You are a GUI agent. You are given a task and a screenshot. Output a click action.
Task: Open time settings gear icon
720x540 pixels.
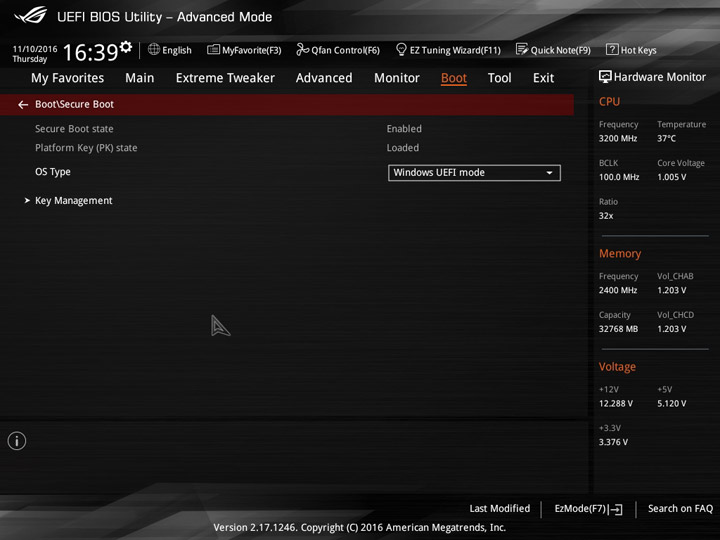126,47
